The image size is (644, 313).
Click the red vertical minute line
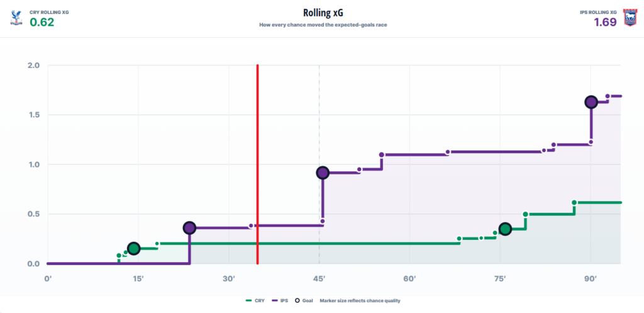coord(257,164)
